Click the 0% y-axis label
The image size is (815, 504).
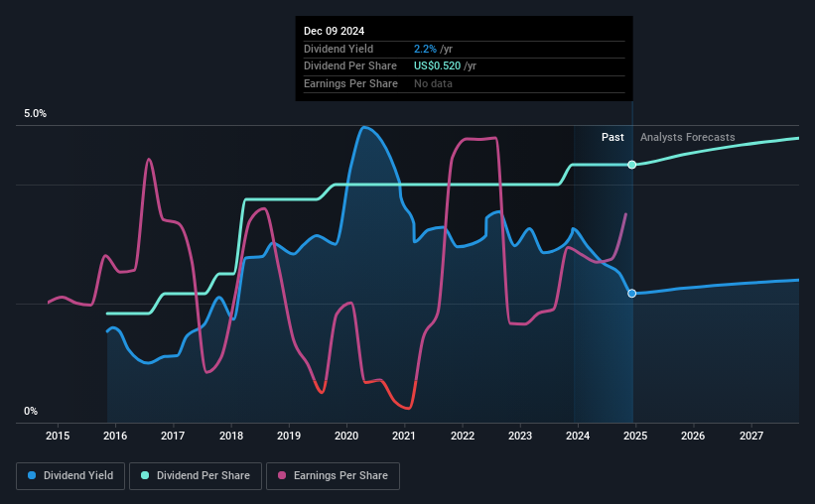(31, 411)
